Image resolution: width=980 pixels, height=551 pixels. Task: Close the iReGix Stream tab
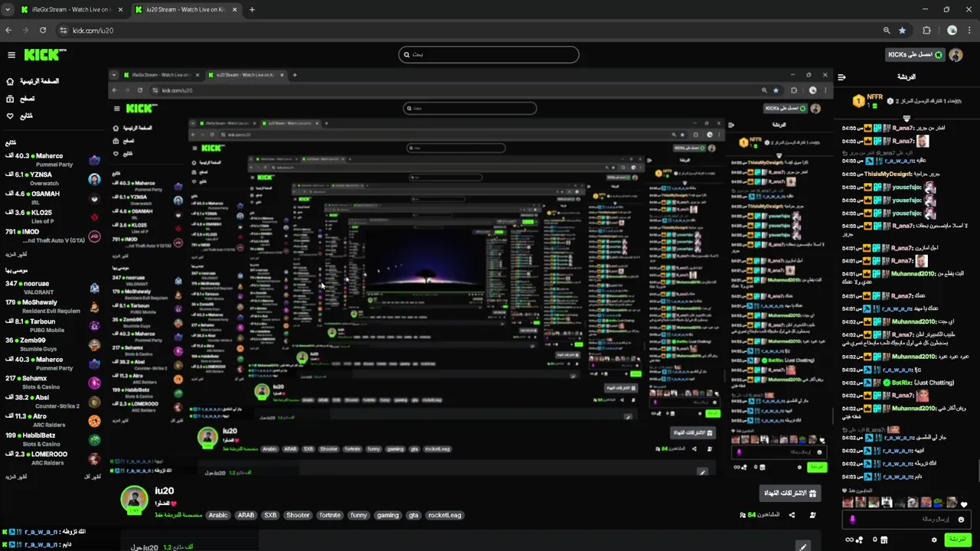[x=120, y=10]
